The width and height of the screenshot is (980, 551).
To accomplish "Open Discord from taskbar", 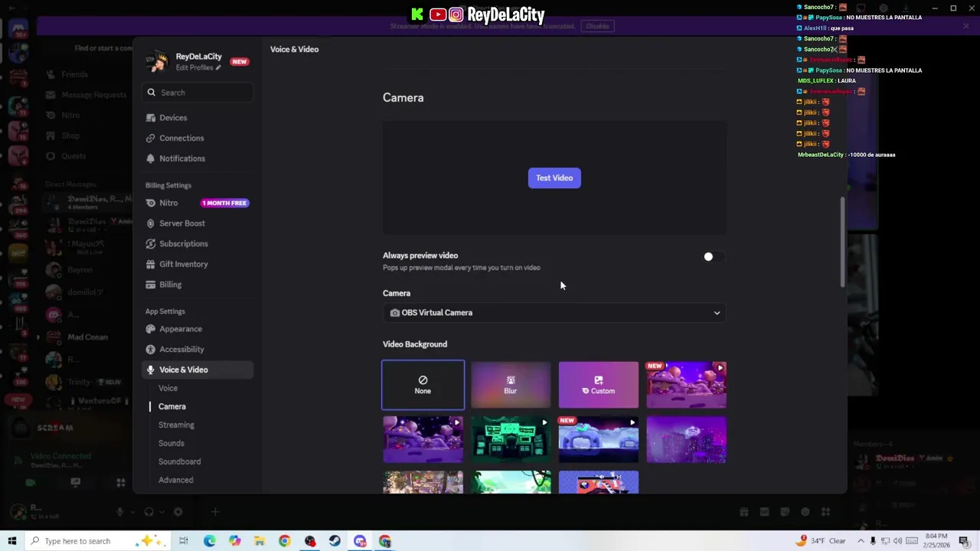I will pos(360,541).
